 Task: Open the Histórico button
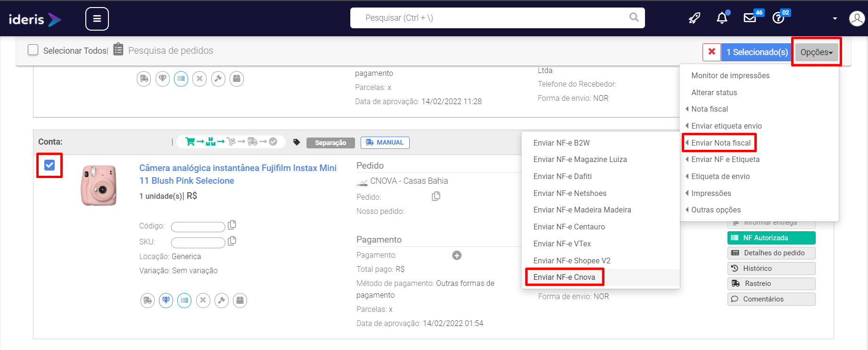click(x=771, y=269)
